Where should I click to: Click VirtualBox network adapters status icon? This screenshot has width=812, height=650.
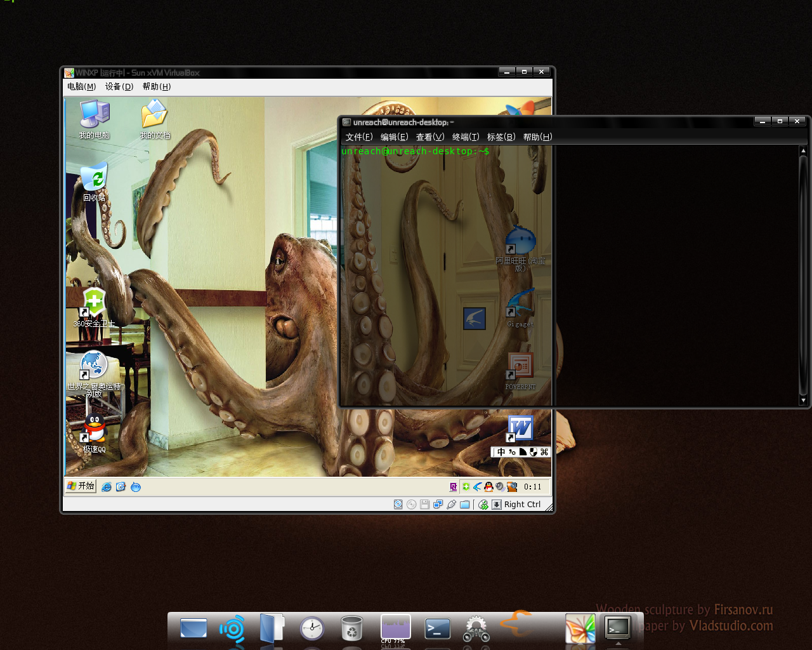pyautogui.click(x=438, y=505)
